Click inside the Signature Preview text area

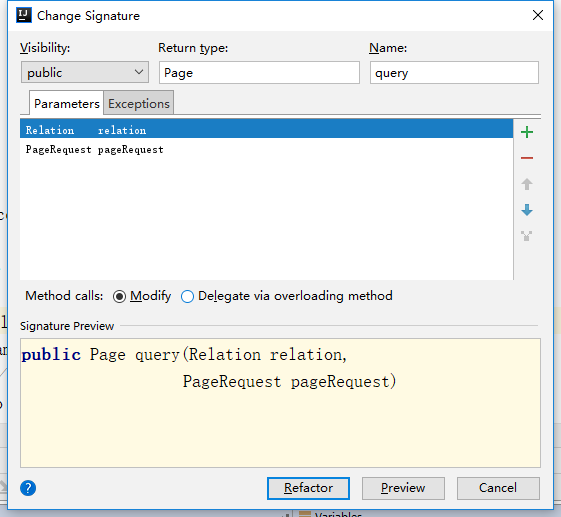click(280, 403)
